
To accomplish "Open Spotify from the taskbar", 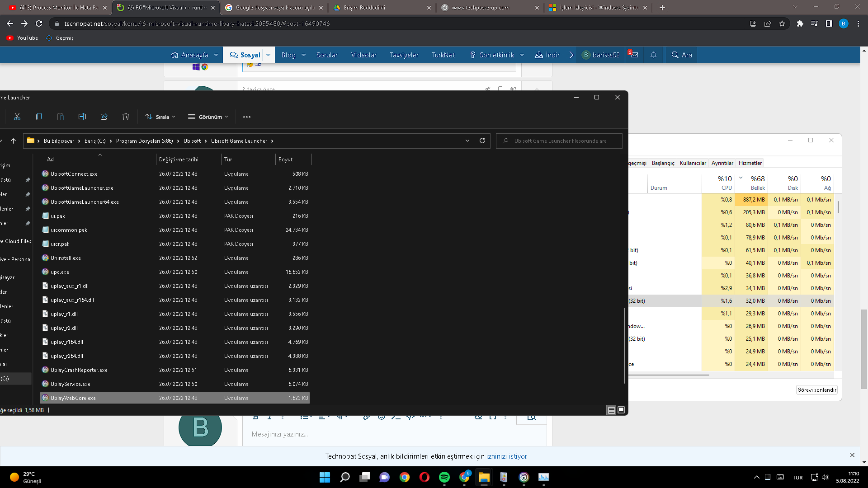I will [444, 477].
